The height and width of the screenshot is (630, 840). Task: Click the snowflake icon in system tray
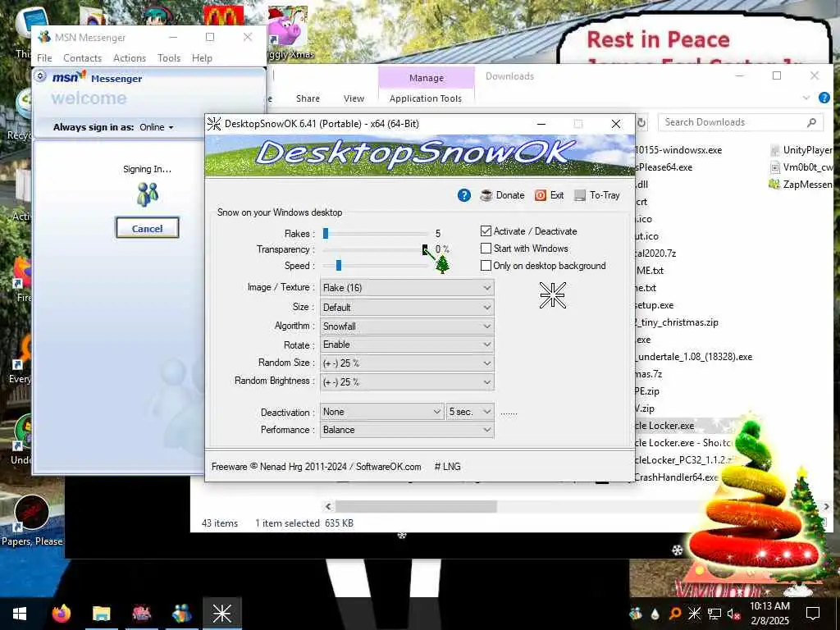[x=694, y=614]
